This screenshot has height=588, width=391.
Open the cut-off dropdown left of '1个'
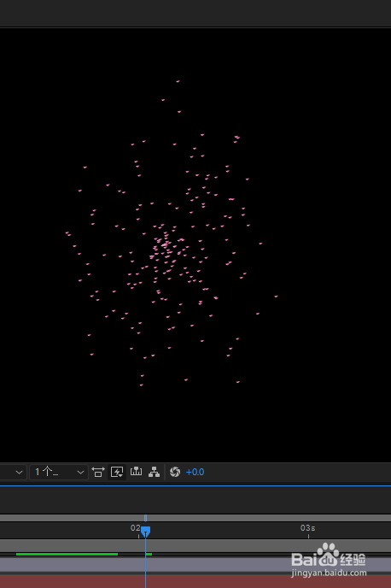pyautogui.click(x=13, y=472)
